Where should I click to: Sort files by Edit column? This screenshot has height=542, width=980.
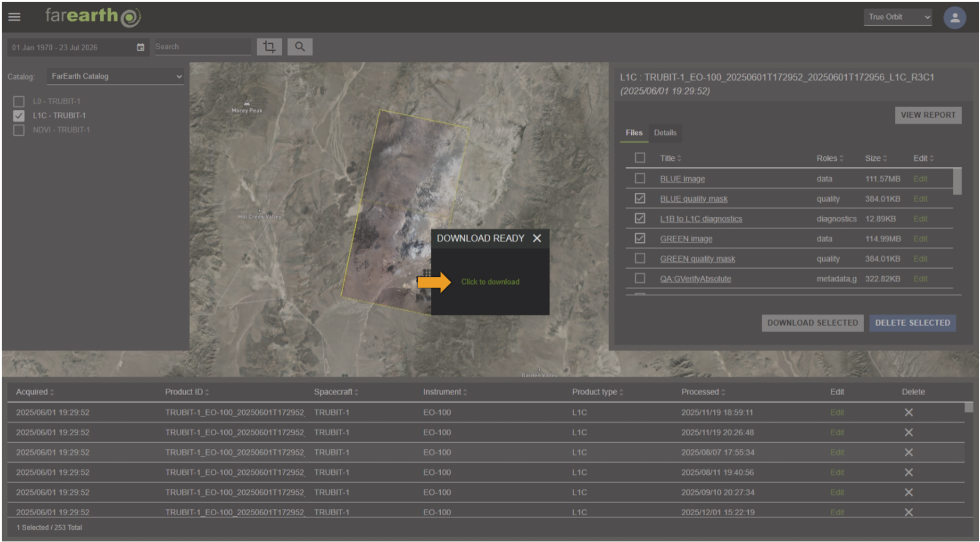click(x=924, y=159)
